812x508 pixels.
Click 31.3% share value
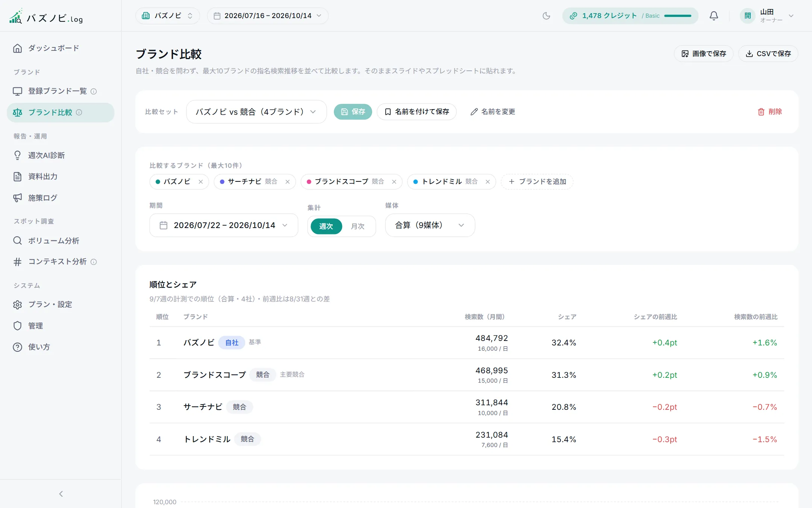click(x=564, y=375)
